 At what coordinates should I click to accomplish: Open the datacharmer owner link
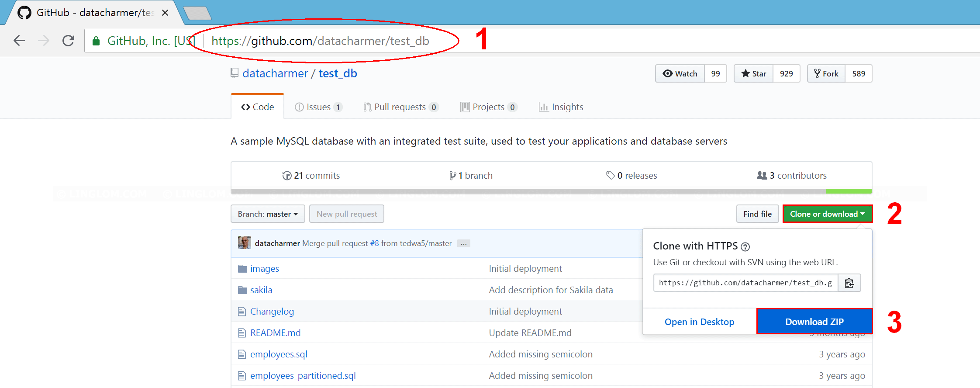(275, 73)
